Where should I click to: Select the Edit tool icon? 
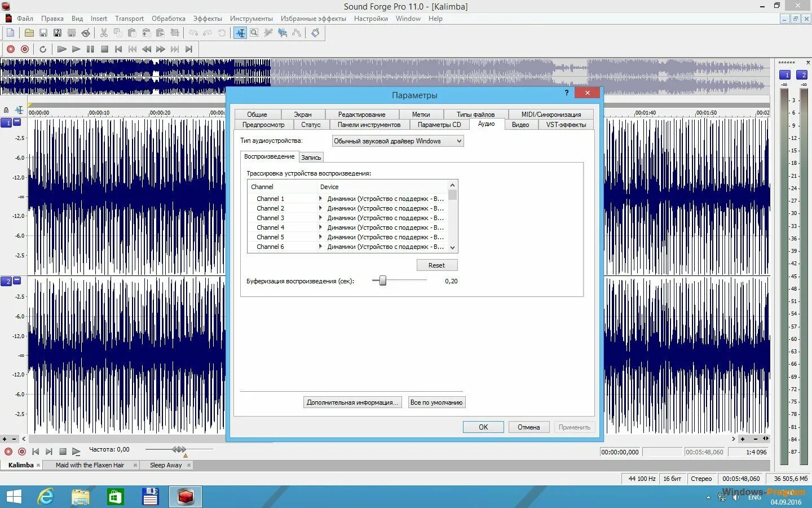[240, 33]
